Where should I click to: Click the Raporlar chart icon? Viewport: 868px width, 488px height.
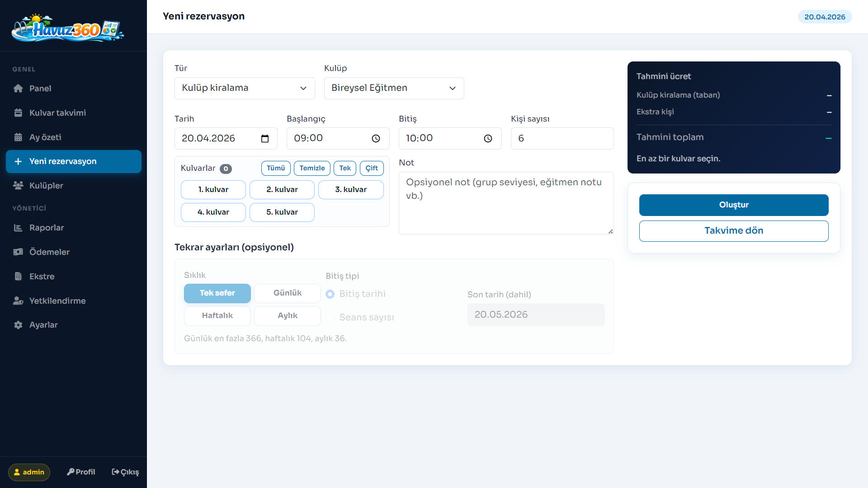click(x=18, y=228)
